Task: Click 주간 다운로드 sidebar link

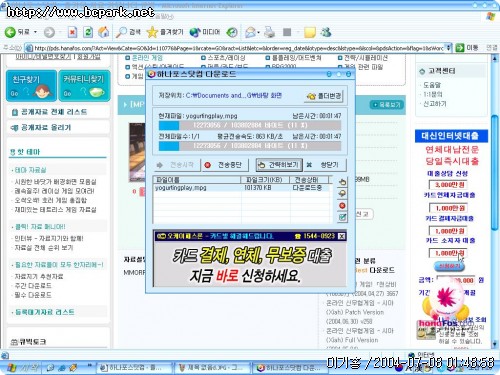Action: tap(33, 286)
